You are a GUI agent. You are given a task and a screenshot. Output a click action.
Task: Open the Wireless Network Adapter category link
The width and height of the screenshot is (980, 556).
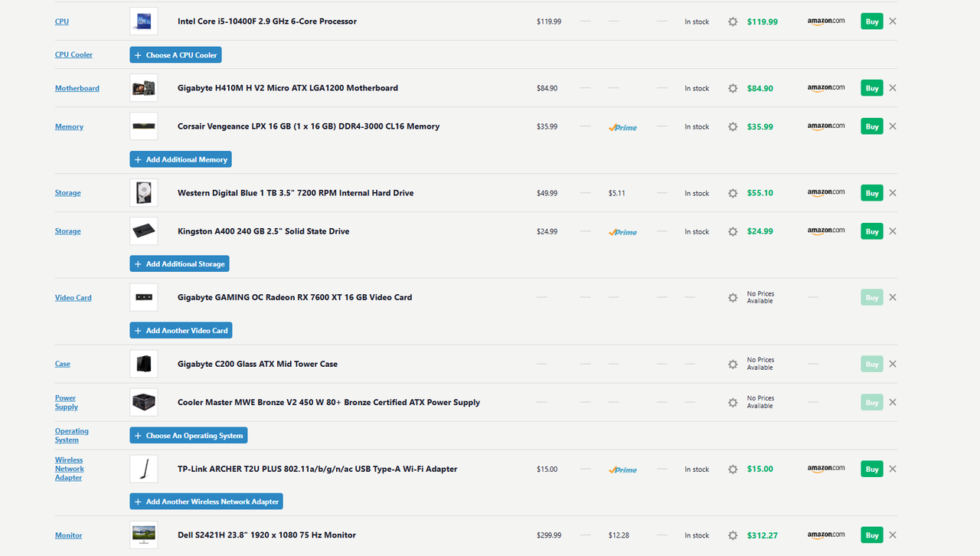point(70,469)
